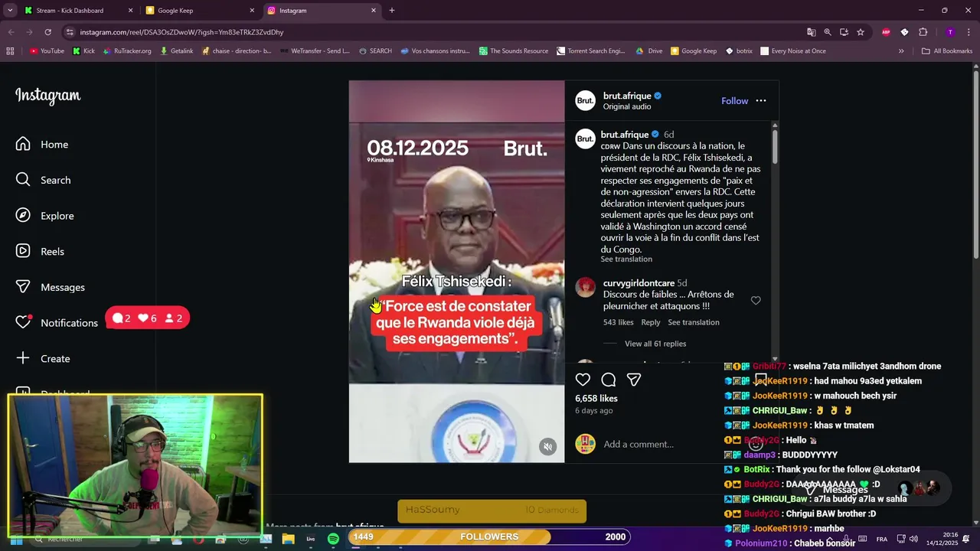Like the reel with heart icon

pos(583,380)
